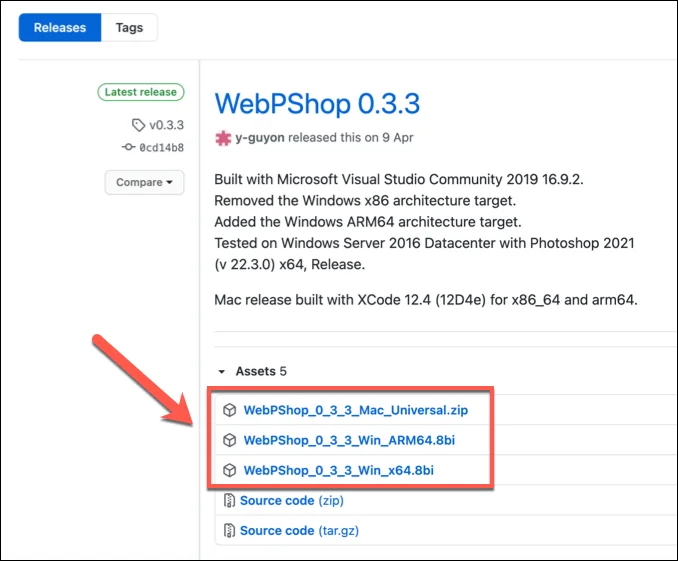678x561 pixels.
Task: Open the v0.3.3 tag link
Action: coord(164,125)
